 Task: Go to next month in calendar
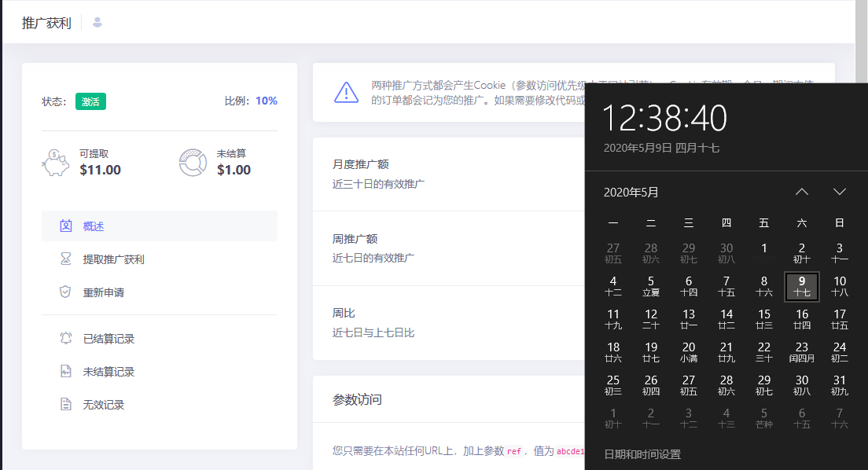pyautogui.click(x=839, y=192)
